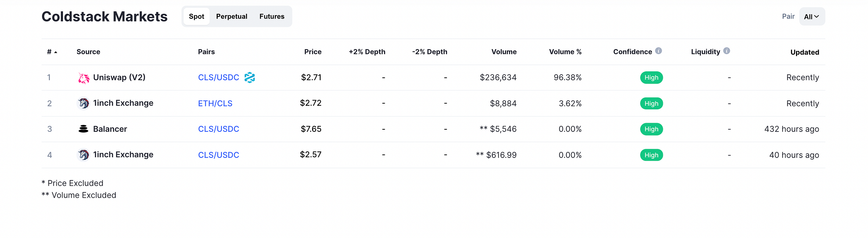868x238 pixels.
Task: Open the ETH/CLS pair link
Action: pos(215,104)
